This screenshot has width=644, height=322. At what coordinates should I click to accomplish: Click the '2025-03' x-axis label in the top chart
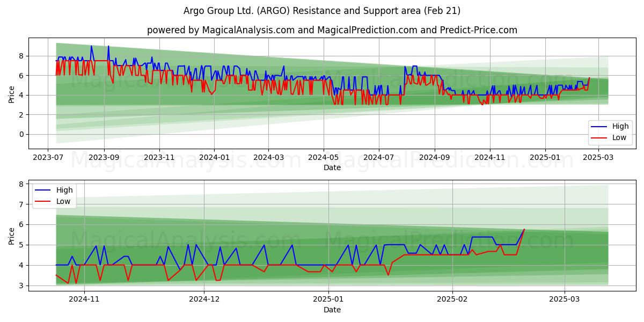coord(598,158)
